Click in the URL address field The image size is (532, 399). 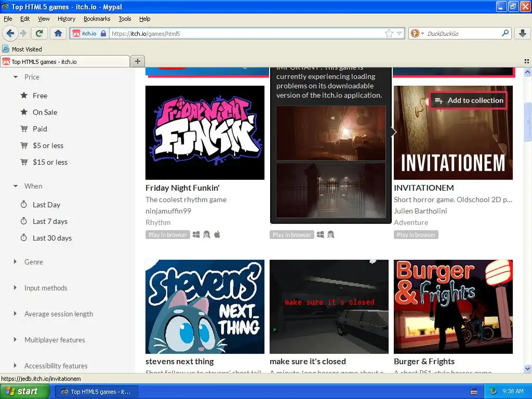247,33
